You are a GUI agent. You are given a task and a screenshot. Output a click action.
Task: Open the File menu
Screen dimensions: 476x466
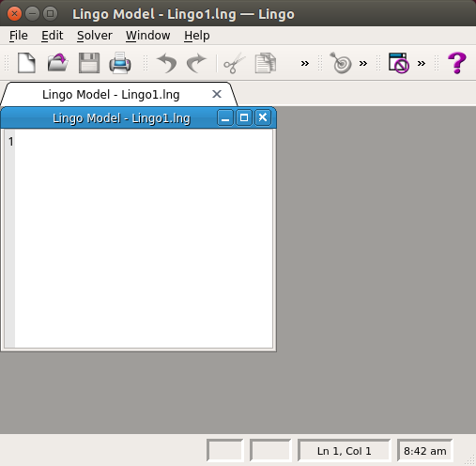pos(19,36)
